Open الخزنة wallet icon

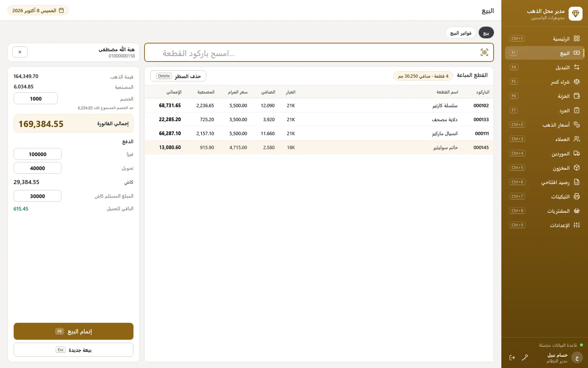point(577,96)
